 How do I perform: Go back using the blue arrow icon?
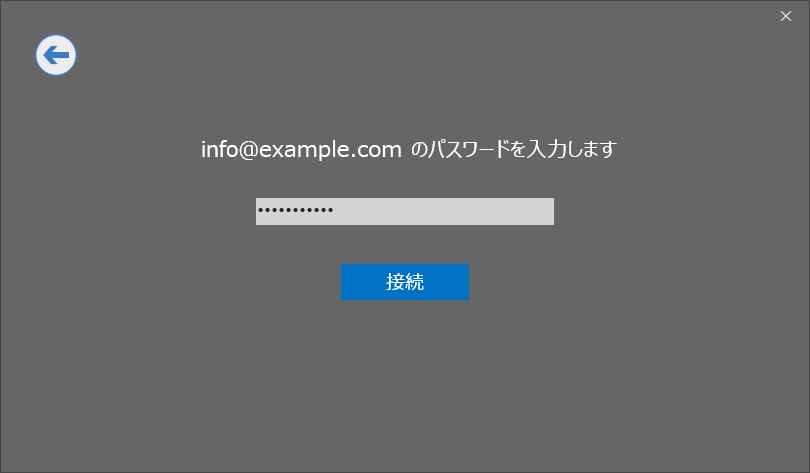point(56,55)
